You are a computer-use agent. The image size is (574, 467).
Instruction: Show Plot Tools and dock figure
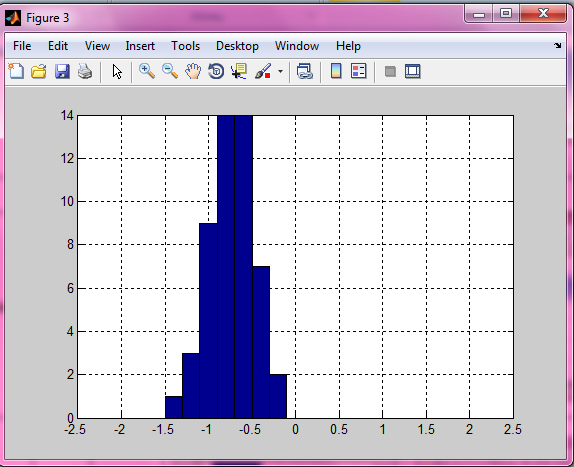click(413, 71)
